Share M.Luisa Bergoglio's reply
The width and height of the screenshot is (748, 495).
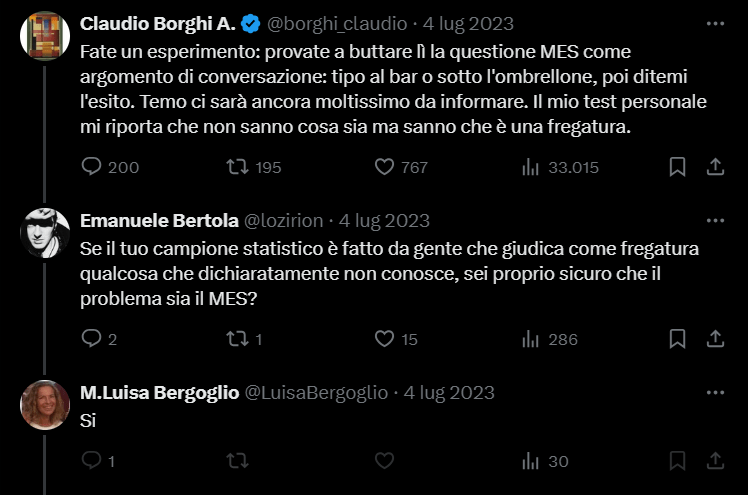tap(715, 461)
